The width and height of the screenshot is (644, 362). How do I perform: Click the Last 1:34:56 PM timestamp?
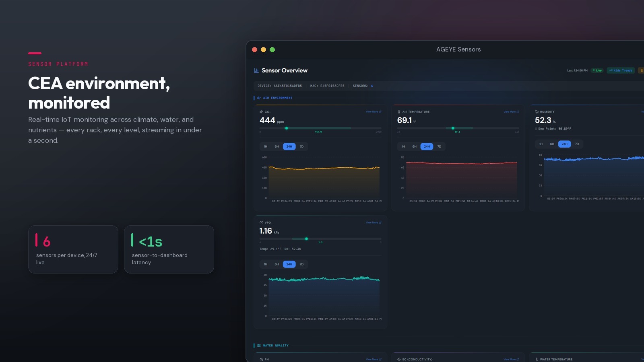click(x=577, y=70)
